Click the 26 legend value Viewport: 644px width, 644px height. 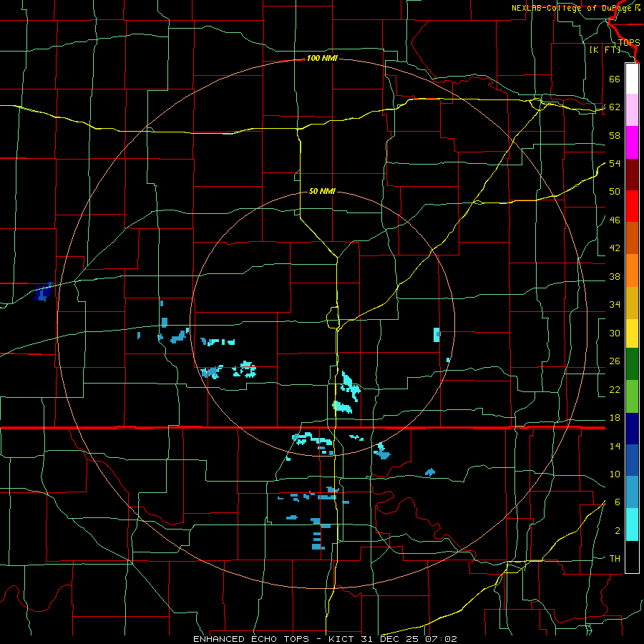615,361
